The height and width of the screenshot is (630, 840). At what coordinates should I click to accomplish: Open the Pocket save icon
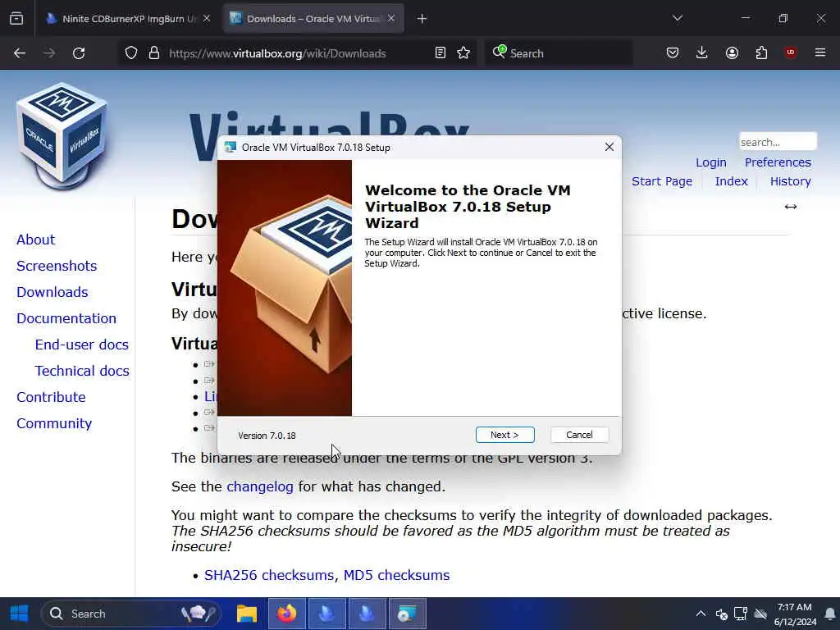tap(673, 53)
